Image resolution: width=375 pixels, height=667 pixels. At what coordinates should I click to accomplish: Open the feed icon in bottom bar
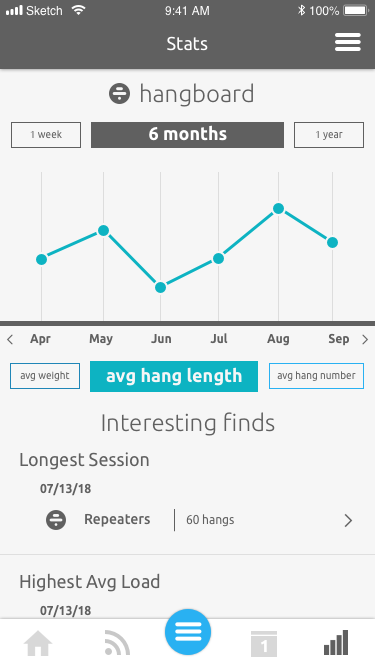116,643
